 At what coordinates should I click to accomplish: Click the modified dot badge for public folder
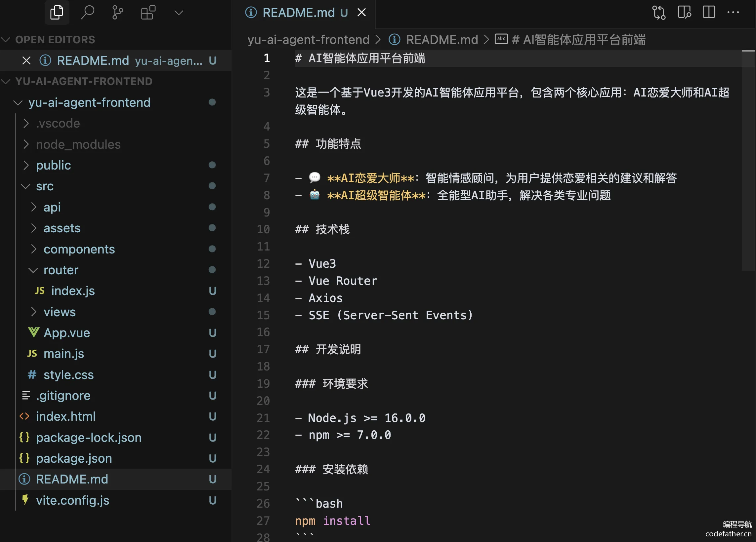coord(212,165)
